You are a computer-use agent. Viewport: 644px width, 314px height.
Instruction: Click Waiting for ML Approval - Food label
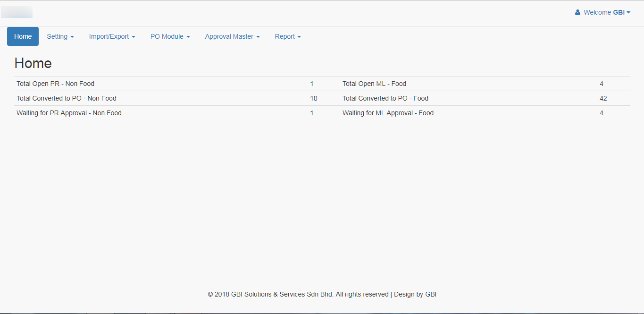[388, 113]
